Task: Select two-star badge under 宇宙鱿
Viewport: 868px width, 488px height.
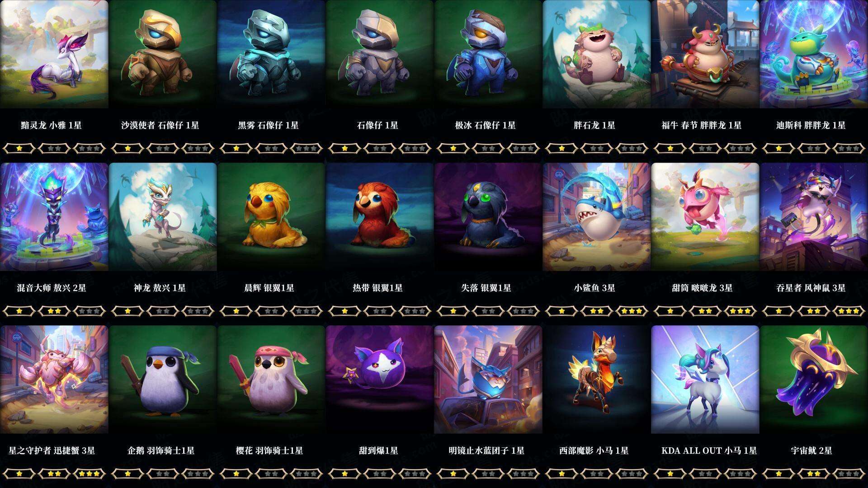Action: coord(814,474)
